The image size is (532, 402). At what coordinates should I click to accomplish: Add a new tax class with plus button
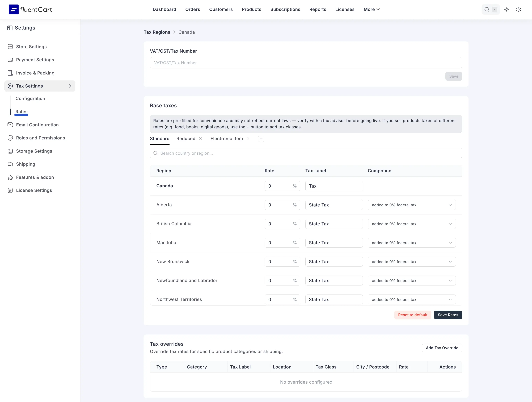pyautogui.click(x=261, y=139)
